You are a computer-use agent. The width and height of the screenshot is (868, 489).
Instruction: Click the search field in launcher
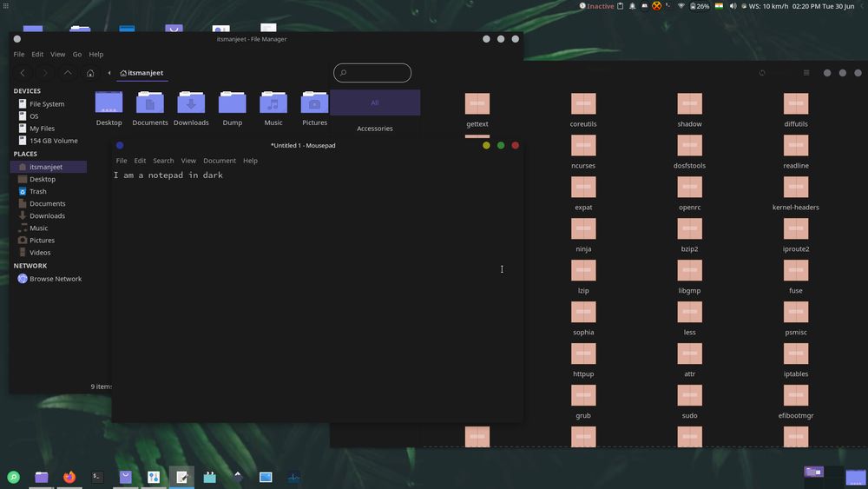coord(372,73)
